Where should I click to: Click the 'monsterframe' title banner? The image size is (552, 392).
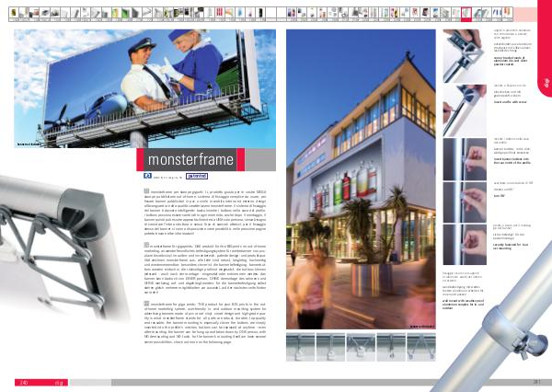[190, 159]
